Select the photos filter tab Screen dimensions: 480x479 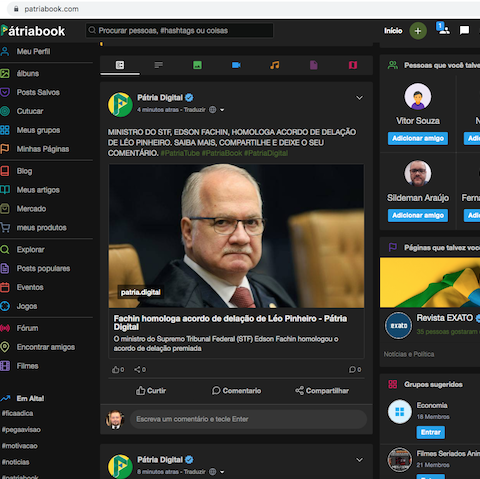(197, 65)
